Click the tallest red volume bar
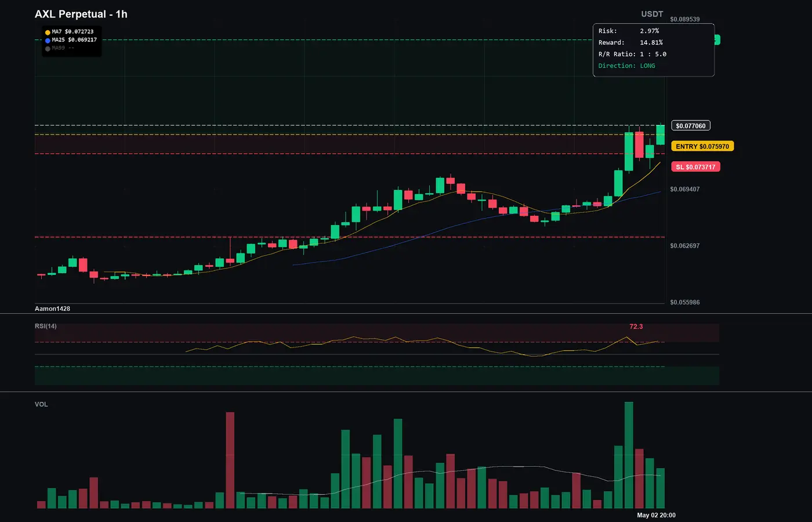 point(230,461)
